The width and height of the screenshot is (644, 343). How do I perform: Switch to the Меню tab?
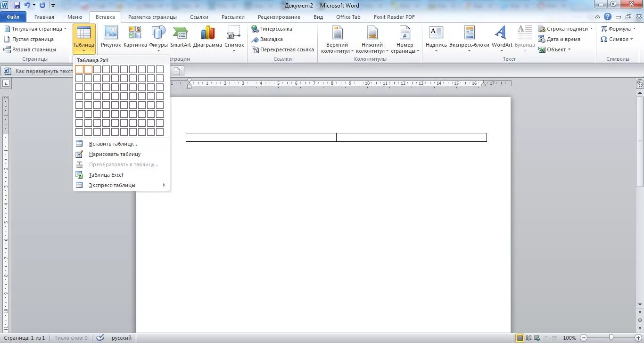[x=74, y=17]
